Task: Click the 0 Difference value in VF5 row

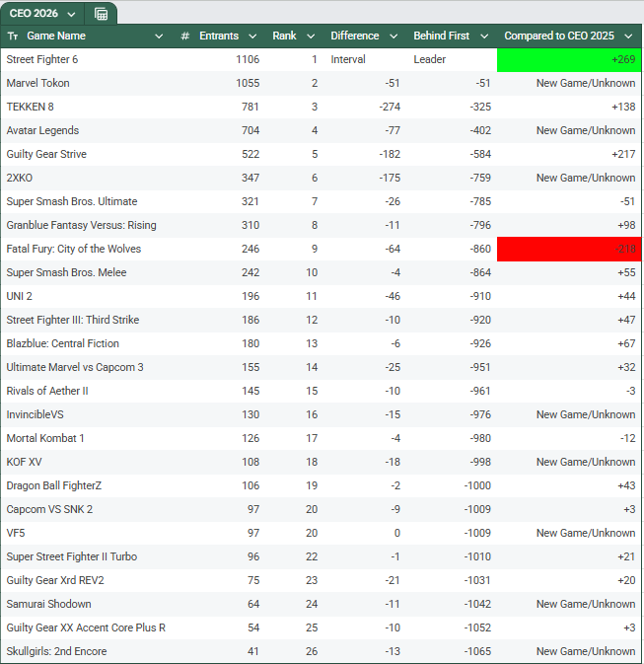Action: click(397, 533)
